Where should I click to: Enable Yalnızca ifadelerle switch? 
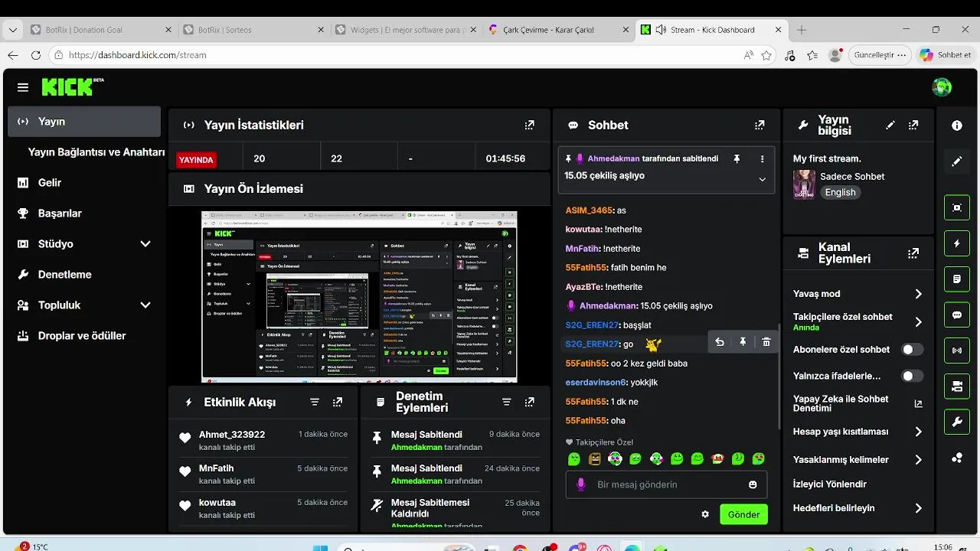912,376
